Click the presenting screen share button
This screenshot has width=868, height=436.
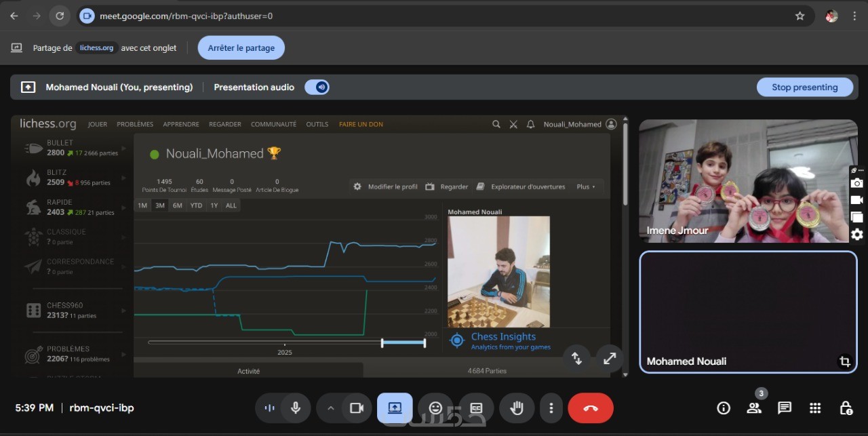click(x=395, y=408)
